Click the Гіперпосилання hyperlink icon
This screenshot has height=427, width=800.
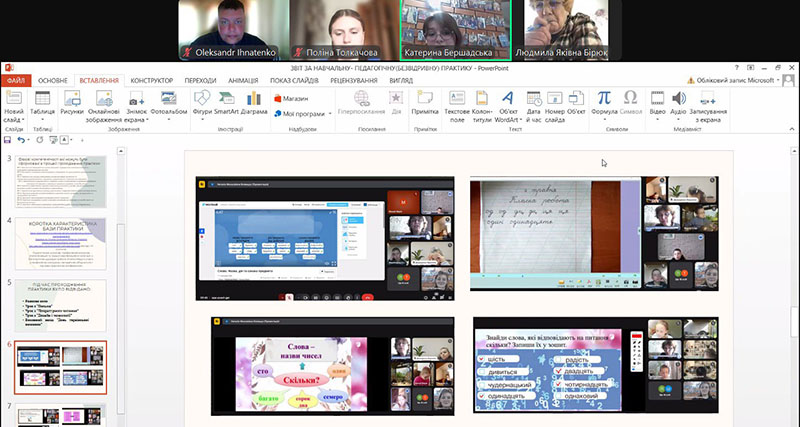(x=361, y=98)
